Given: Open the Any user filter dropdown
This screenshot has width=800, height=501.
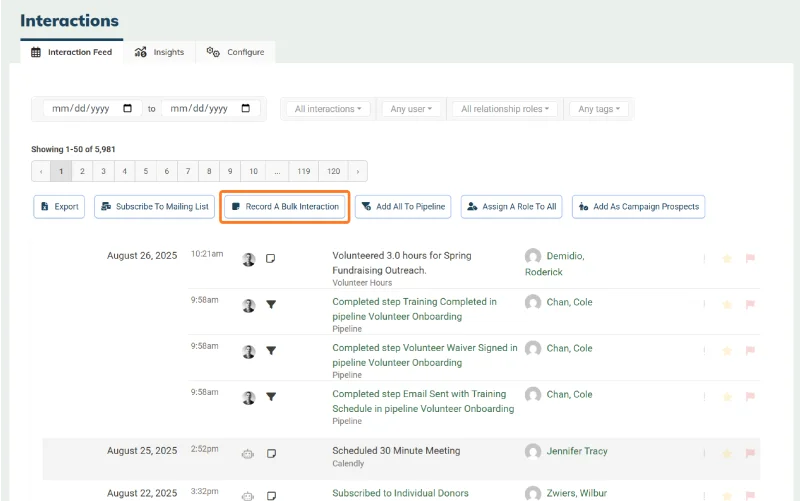Looking at the screenshot, I should 411,109.
